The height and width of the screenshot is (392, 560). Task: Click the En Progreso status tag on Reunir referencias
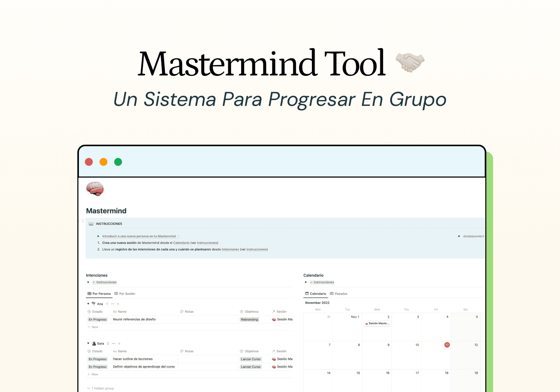pos(98,319)
